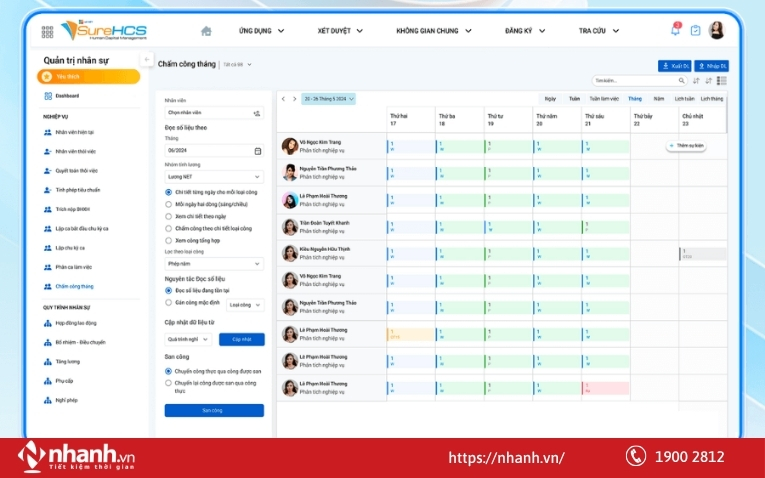Go to previous week with left arrow

(x=283, y=99)
